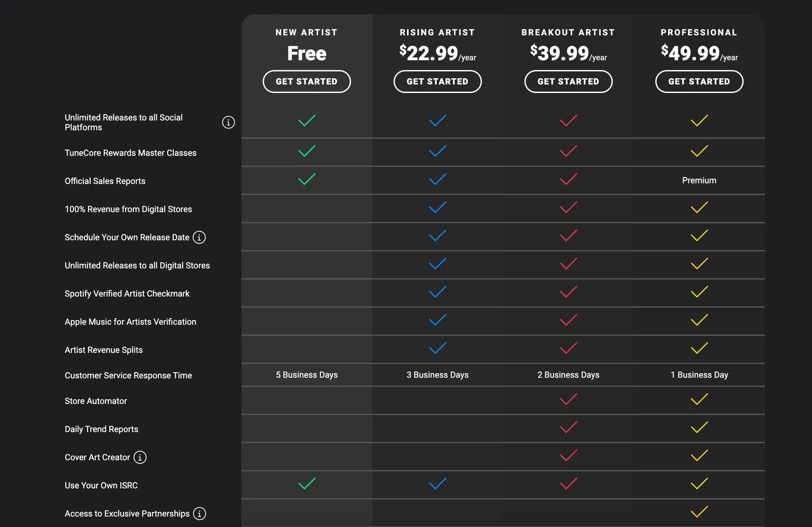The image size is (812, 527).
Task: Click the Professional plan heading
Action: click(x=699, y=32)
